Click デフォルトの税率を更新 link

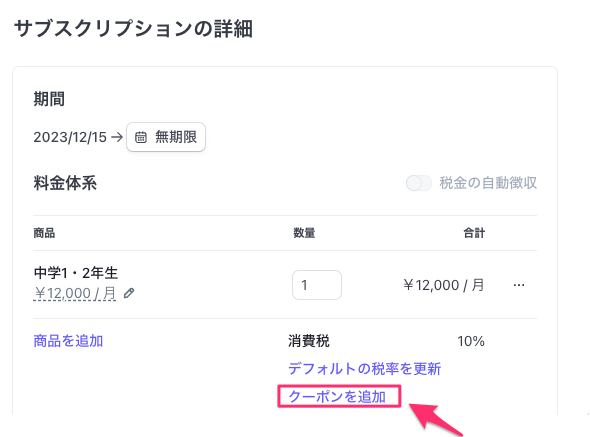pyautogui.click(x=364, y=369)
